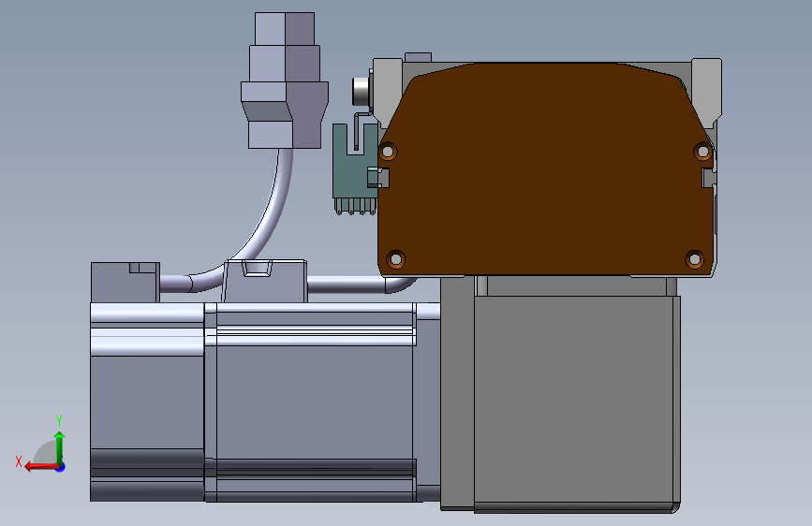The height and width of the screenshot is (526, 812).
Task: Select the lower-left screw on brown cover
Action: click(x=395, y=259)
